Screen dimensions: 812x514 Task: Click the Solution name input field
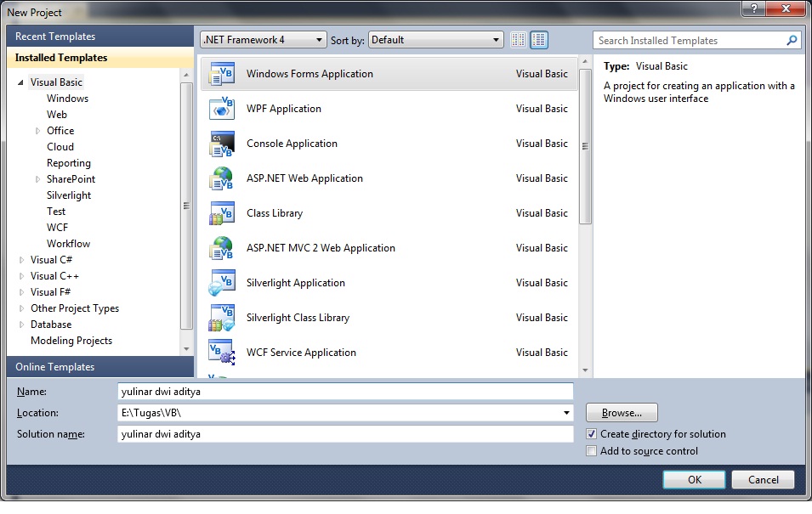coord(345,434)
